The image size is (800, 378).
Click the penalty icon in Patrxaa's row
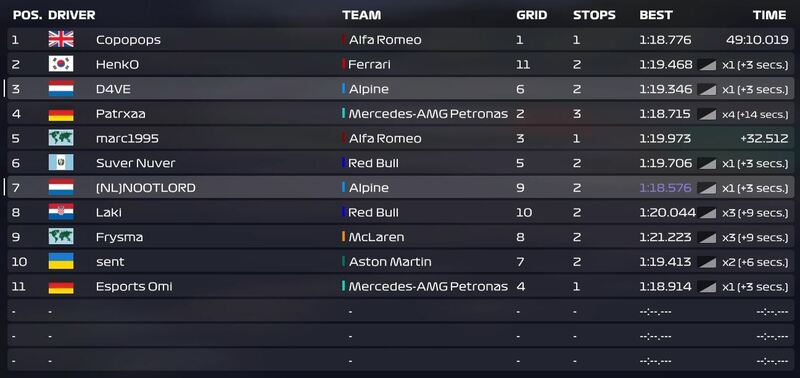click(707, 114)
